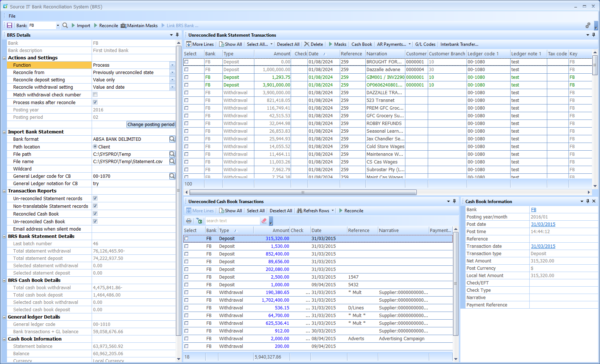Untick Process masks after reconcile

(x=95, y=102)
